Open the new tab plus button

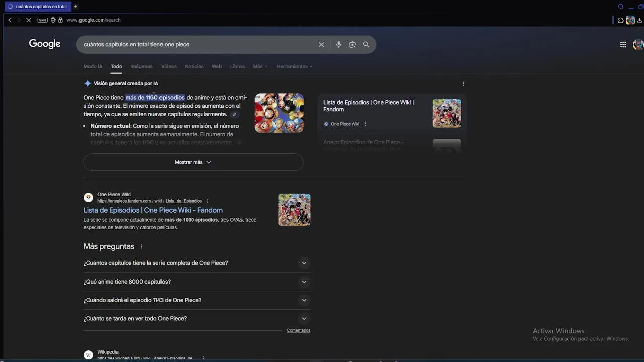[76, 7]
